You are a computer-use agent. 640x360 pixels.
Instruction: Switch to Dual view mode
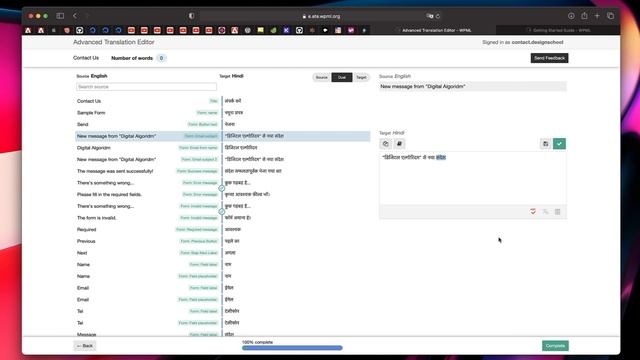(x=342, y=77)
